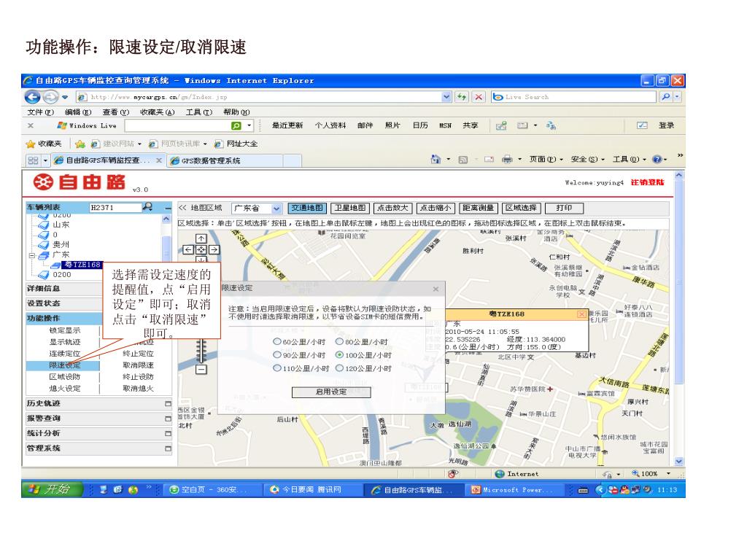This screenshot has width=747, height=560.
Task: Click the map pan-right arrow
Action: (215, 249)
